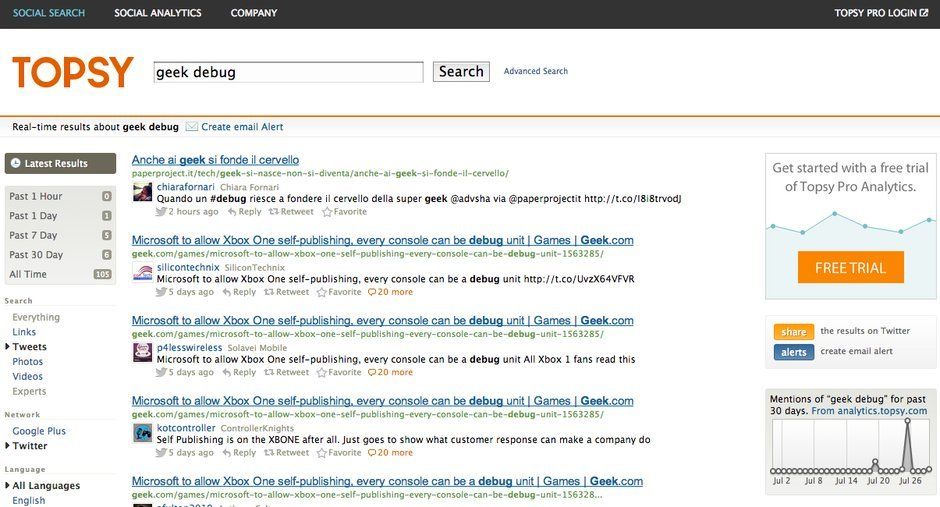Filter results to Past 7 Day
Viewport: 940px width, 507px height.
(x=60, y=235)
